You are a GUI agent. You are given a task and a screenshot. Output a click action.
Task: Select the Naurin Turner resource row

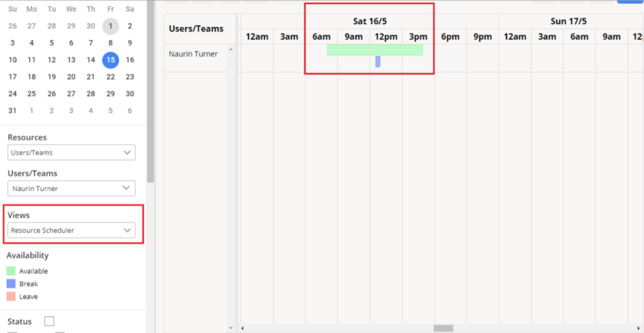[x=193, y=54]
